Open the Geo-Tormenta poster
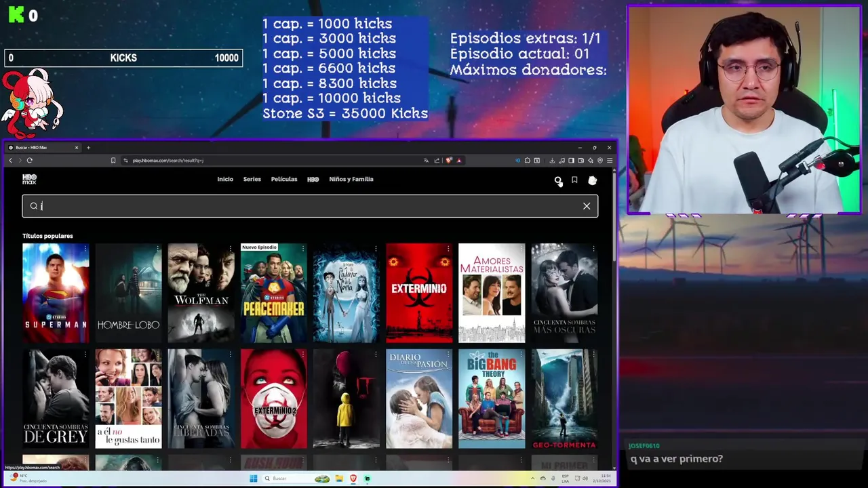 564,399
